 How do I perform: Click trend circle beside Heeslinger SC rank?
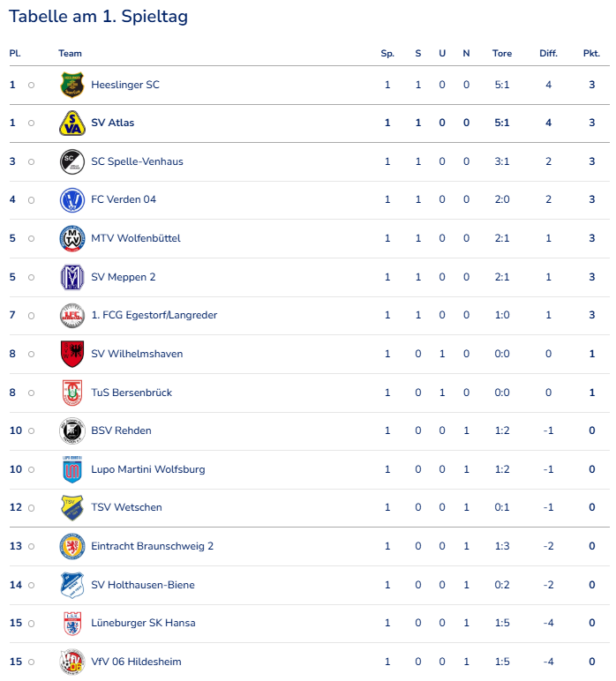(x=31, y=85)
